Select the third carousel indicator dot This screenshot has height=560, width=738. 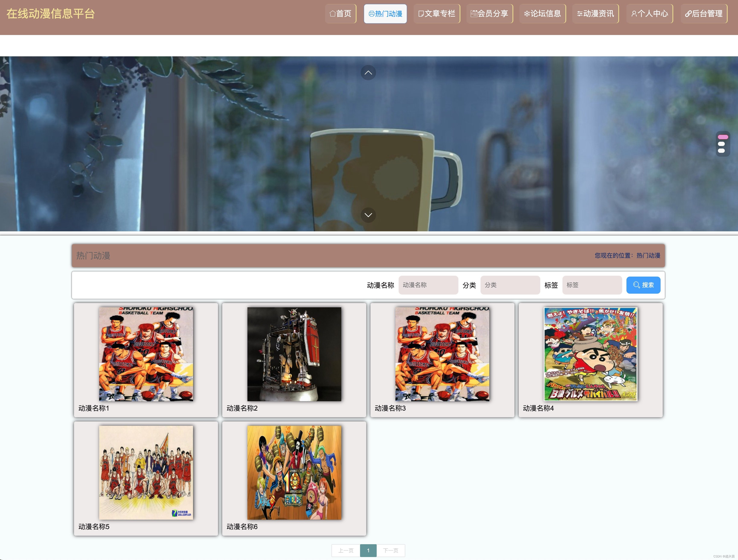[x=721, y=151]
